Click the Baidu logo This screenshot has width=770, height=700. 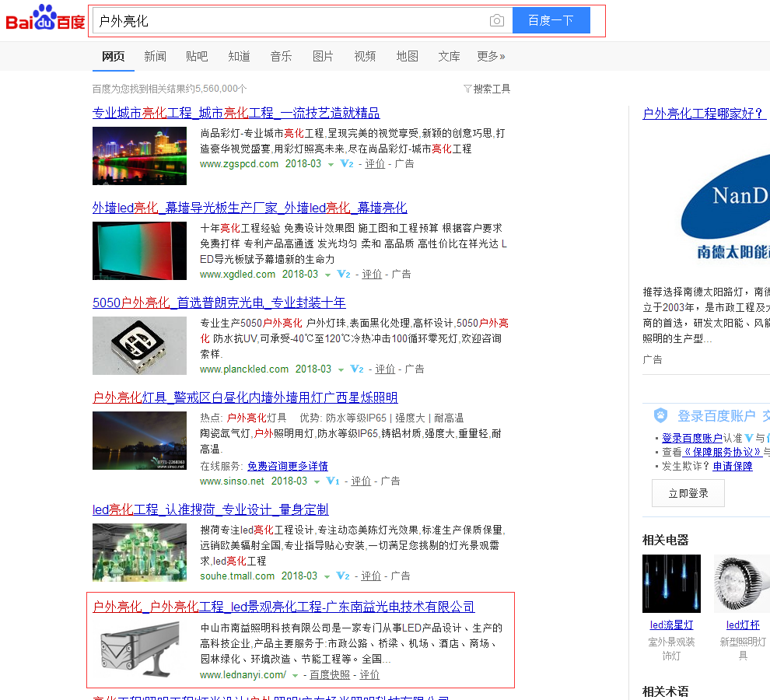click(45, 19)
